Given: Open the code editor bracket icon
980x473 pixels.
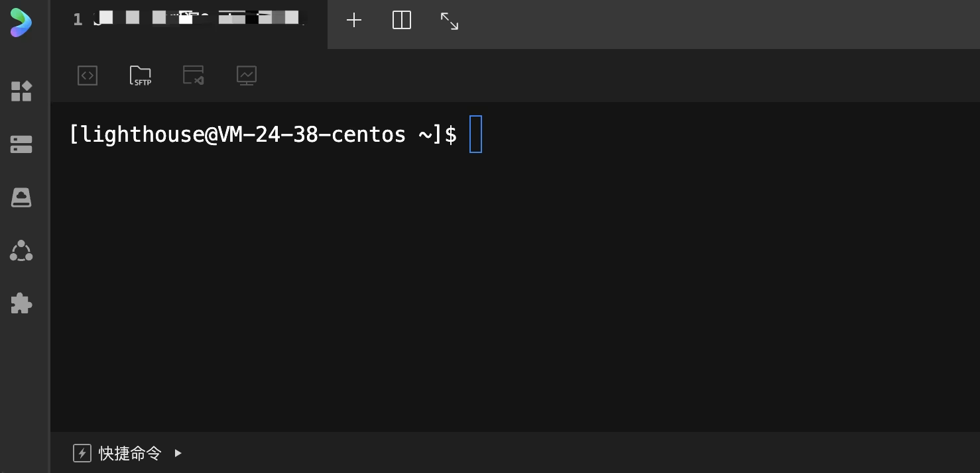Looking at the screenshot, I should click(88, 76).
